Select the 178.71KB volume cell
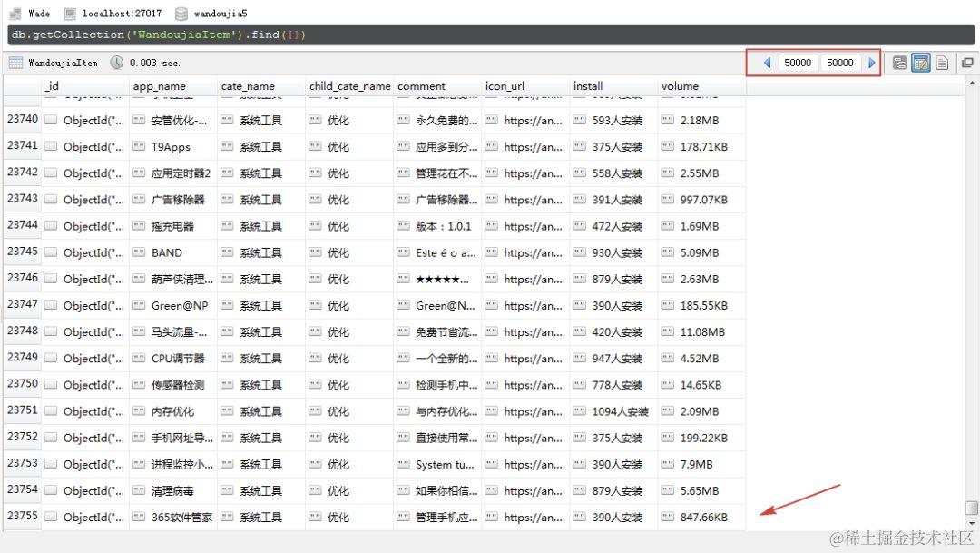The image size is (980, 553). click(x=701, y=146)
